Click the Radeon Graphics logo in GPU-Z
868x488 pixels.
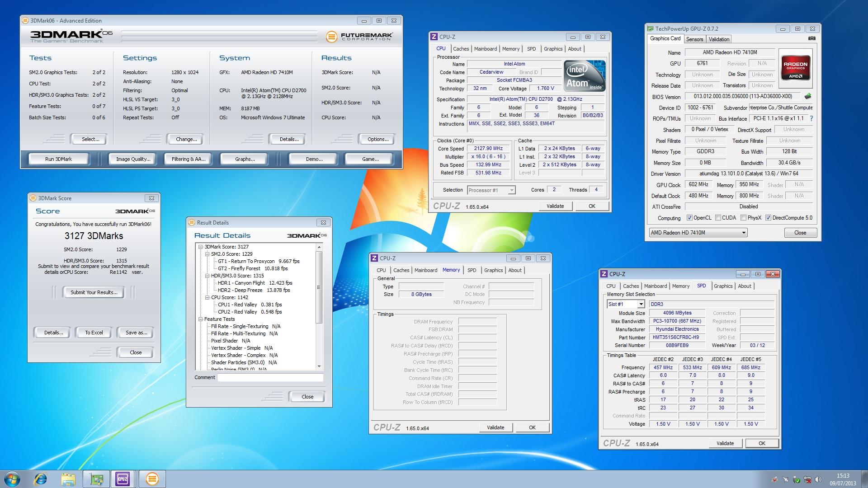(796, 68)
